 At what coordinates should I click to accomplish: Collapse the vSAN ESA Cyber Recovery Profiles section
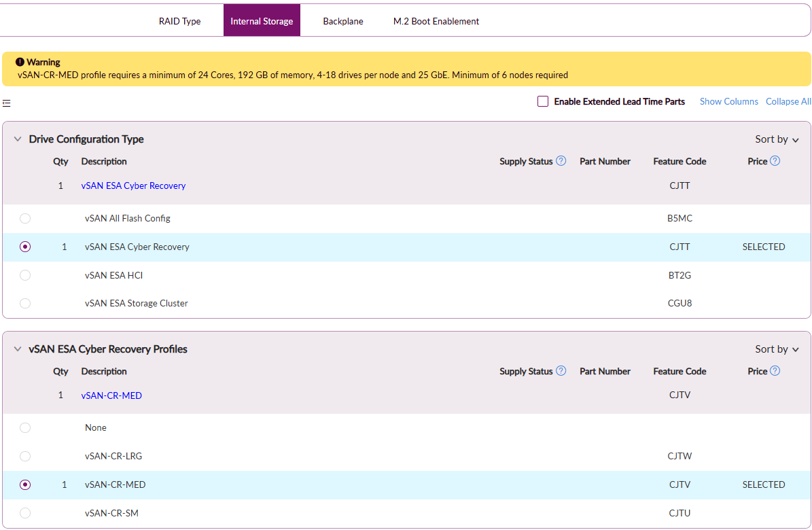pyautogui.click(x=18, y=349)
